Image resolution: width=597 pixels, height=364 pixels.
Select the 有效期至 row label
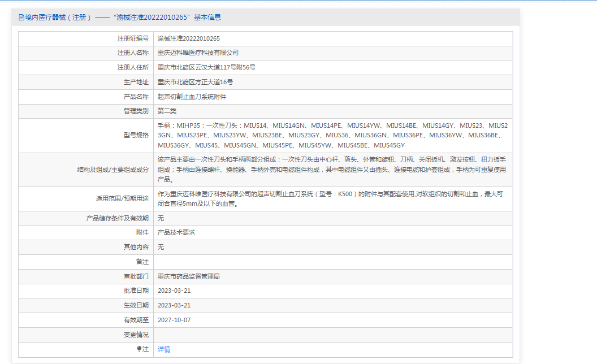[136, 320]
